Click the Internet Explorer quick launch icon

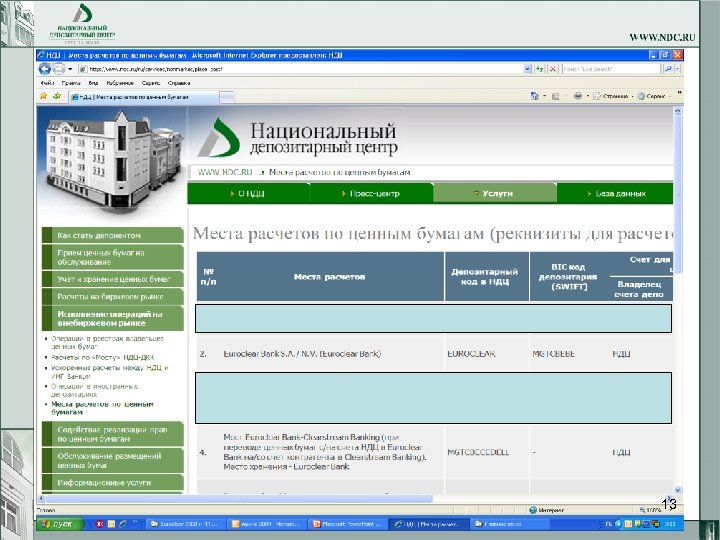pos(123,523)
